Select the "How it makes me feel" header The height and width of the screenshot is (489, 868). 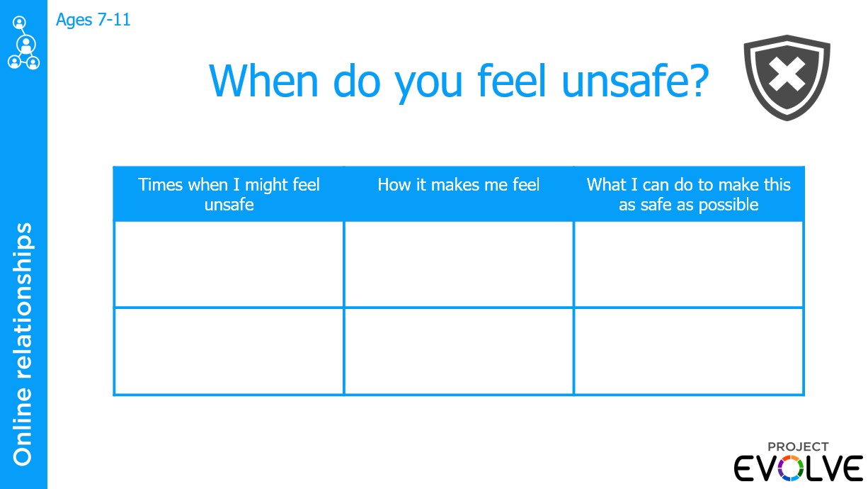[458, 185]
